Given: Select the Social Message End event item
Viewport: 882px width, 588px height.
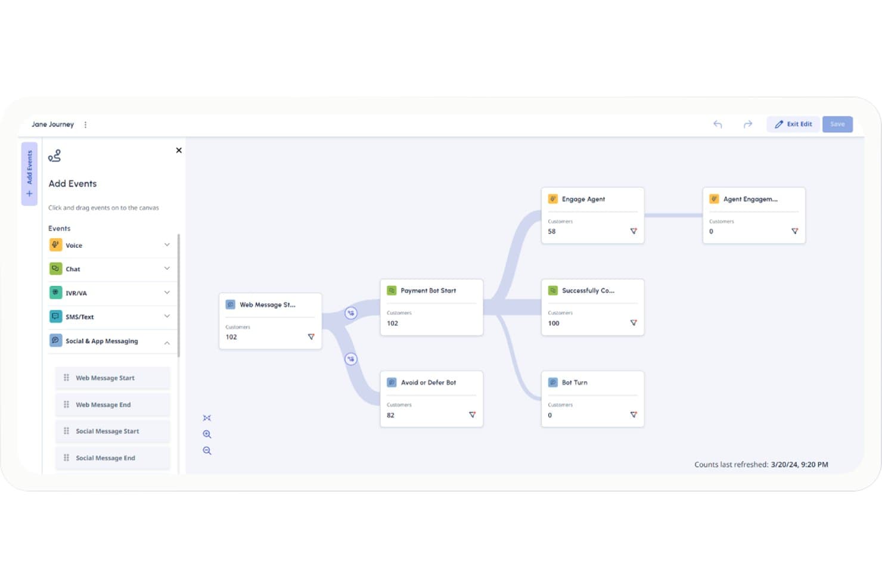Looking at the screenshot, I should pyautogui.click(x=113, y=458).
